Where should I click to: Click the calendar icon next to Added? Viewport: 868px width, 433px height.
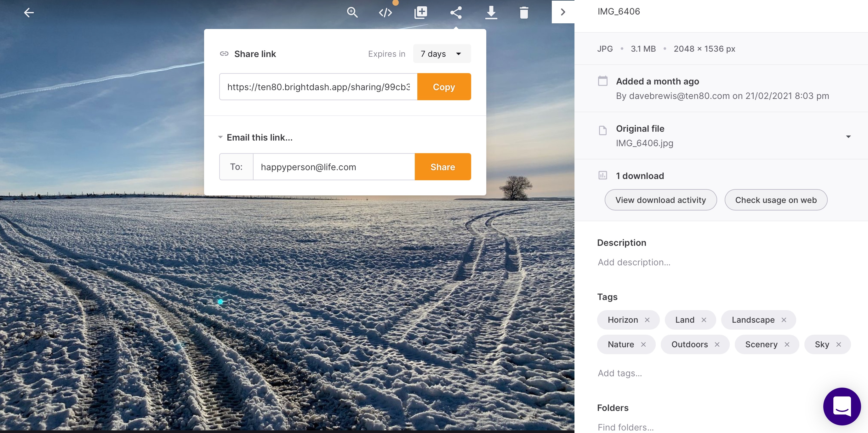tap(602, 81)
